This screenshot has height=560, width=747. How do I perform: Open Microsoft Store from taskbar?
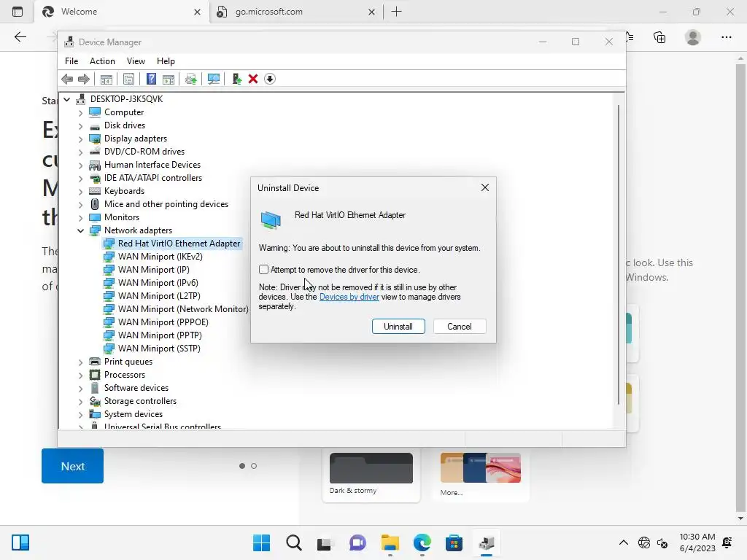[454, 542]
